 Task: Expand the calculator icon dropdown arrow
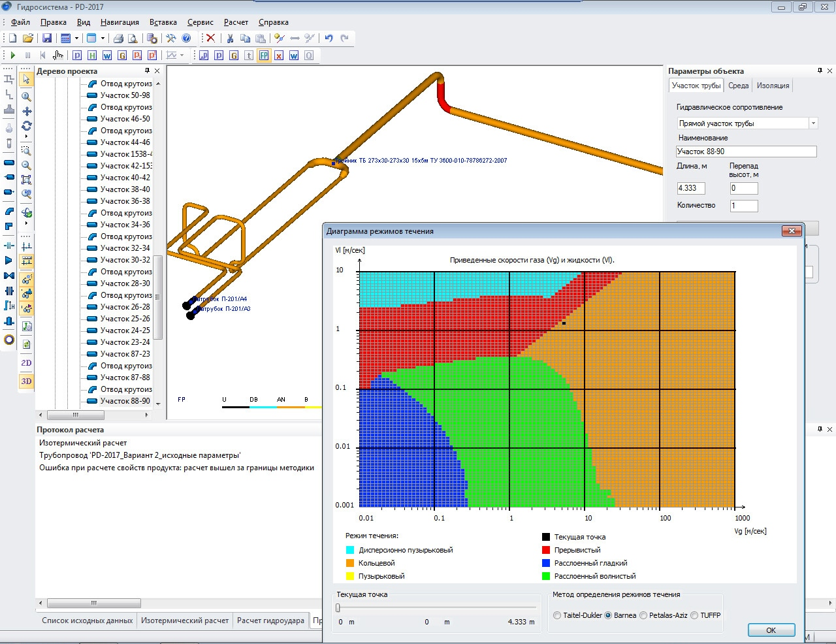pyautogui.click(x=76, y=39)
